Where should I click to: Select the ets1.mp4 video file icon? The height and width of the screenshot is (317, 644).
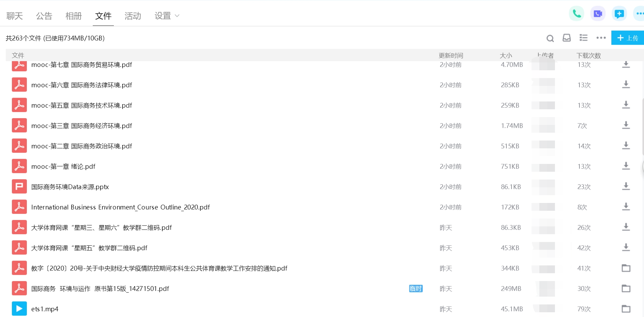coord(19,309)
